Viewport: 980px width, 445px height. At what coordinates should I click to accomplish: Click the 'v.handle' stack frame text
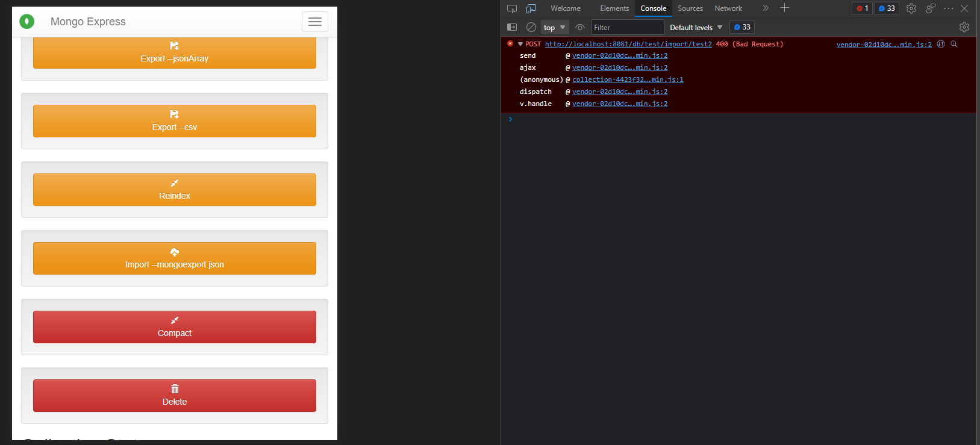click(x=535, y=104)
